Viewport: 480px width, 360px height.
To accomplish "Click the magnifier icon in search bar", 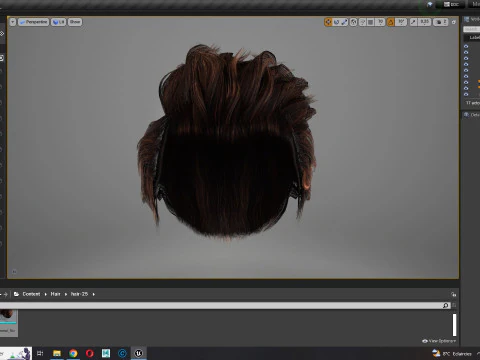I will click(x=446, y=306).
